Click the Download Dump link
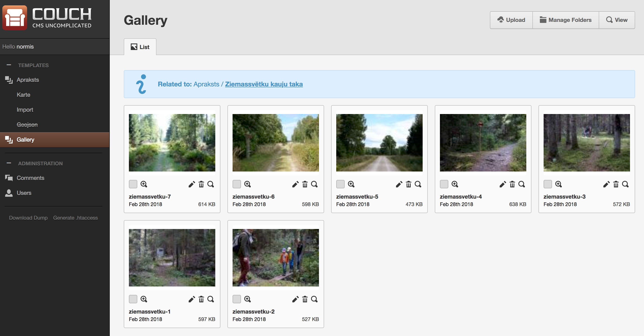 [x=28, y=218]
